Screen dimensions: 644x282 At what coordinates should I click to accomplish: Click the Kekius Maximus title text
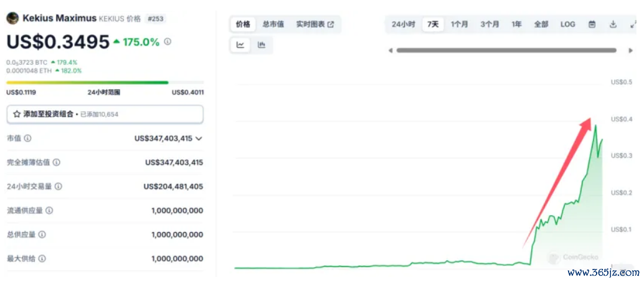[60, 19]
